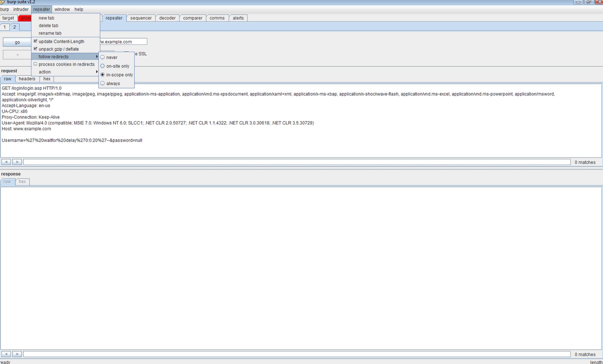Open the repeater menu
This screenshot has height=364, width=603.
(x=41, y=9)
